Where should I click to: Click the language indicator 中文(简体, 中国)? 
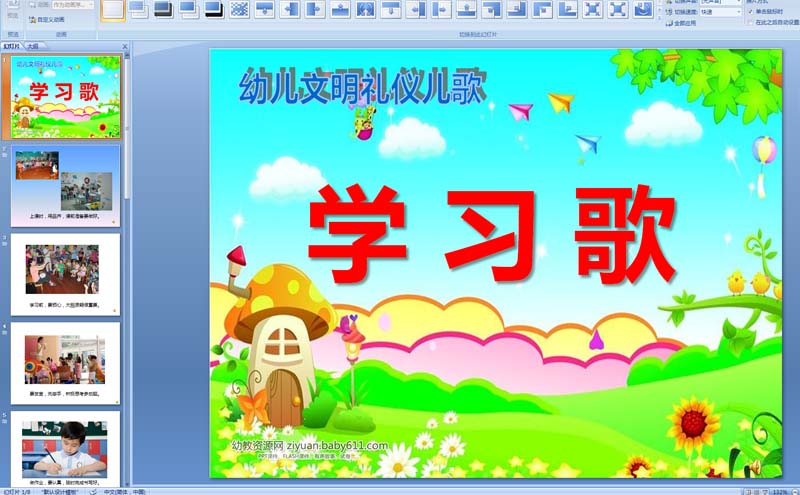click(x=124, y=492)
